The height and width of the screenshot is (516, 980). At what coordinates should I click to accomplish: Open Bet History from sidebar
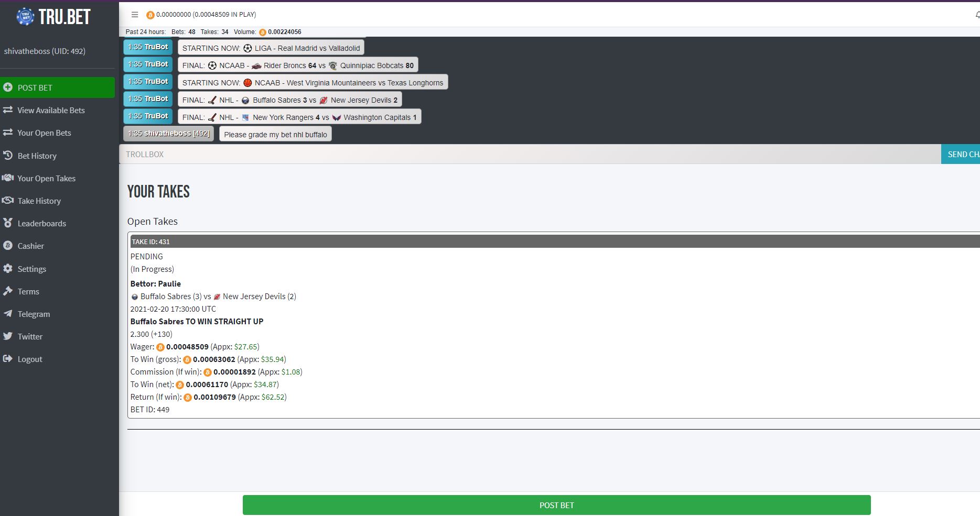point(37,156)
